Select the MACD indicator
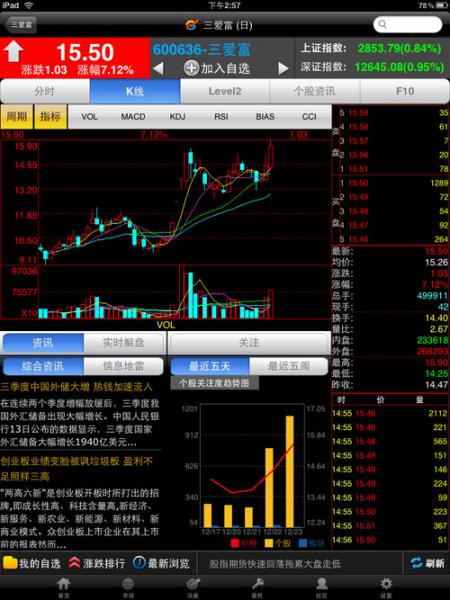Screen dimensions: 450x600 tap(133, 117)
